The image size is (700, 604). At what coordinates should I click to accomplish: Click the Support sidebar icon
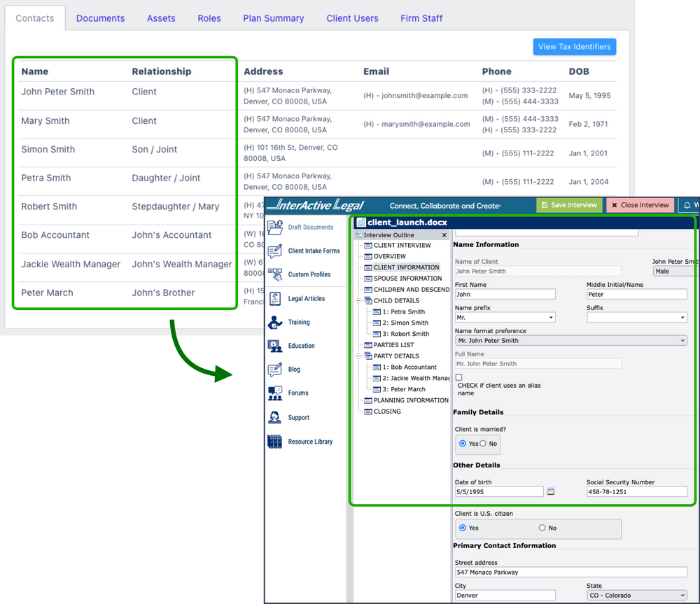click(x=274, y=417)
